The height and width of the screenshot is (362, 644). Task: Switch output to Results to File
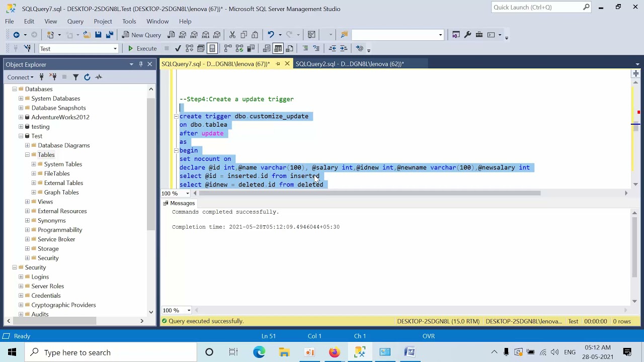tap(289, 48)
